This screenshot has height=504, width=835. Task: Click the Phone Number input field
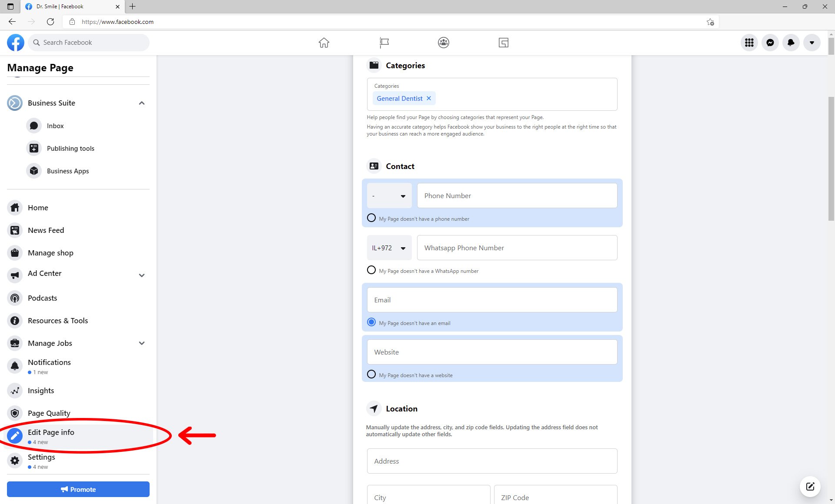[x=517, y=196]
